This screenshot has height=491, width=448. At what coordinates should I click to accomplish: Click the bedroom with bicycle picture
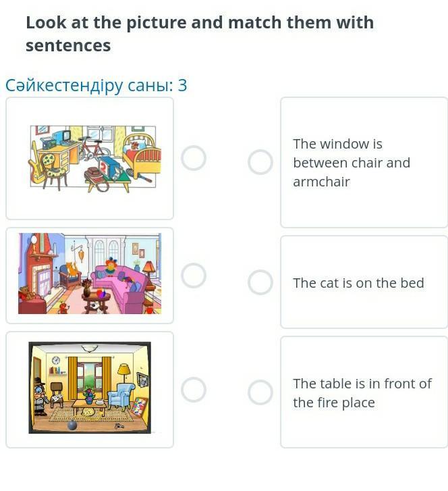[x=94, y=159]
